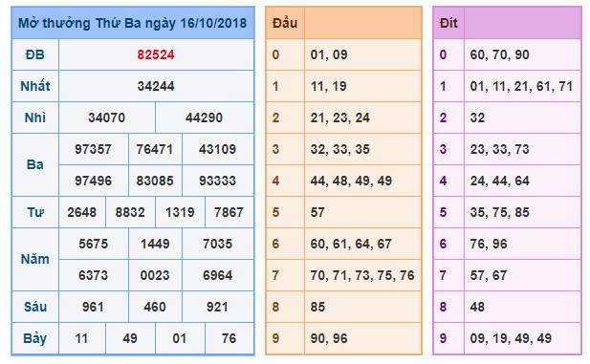Click the 'Sáu' row label

(35, 307)
